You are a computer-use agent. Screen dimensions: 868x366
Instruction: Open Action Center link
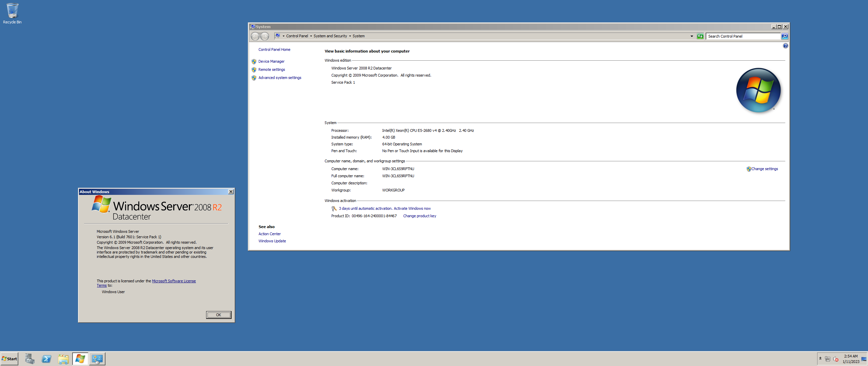click(270, 234)
